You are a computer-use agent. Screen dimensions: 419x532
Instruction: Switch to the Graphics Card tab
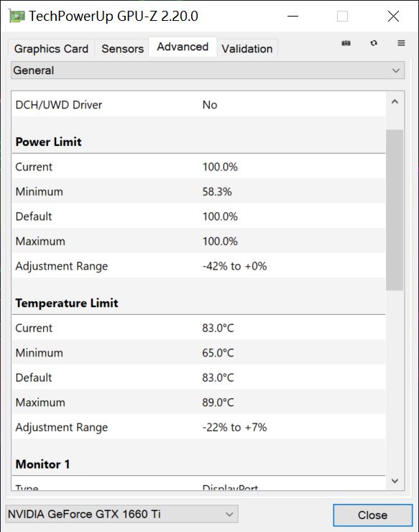coord(51,48)
